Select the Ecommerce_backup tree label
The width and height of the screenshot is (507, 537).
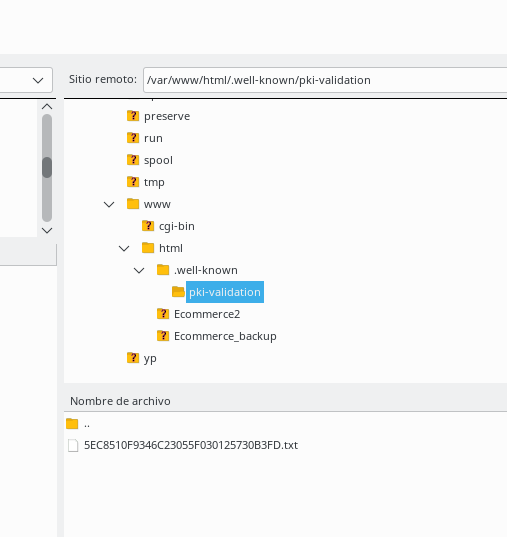[x=225, y=336]
